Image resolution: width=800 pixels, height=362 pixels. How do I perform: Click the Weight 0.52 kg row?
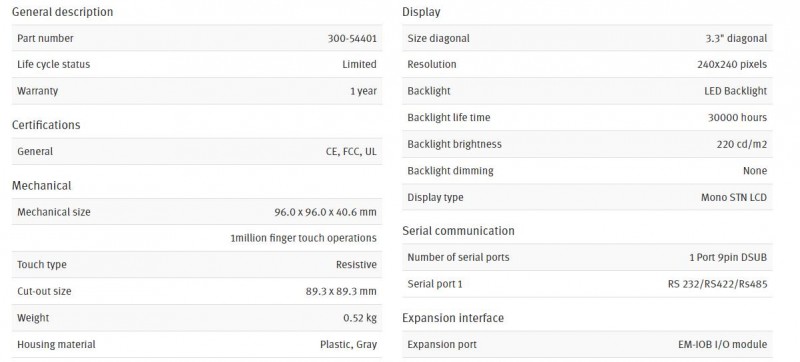click(197, 318)
